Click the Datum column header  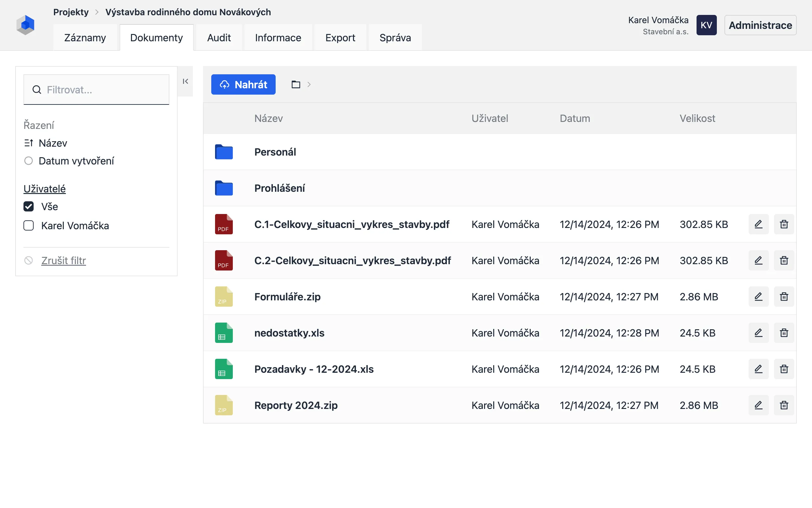point(575,118)
